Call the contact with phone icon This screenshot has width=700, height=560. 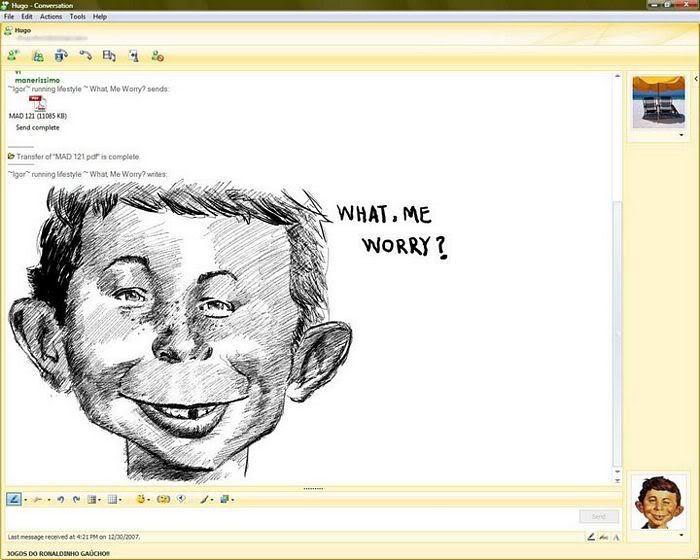tap(85, 55)
